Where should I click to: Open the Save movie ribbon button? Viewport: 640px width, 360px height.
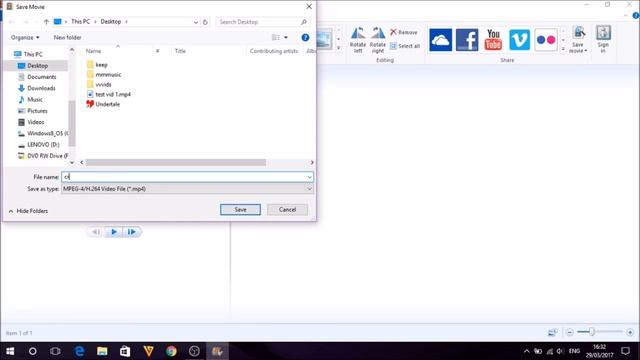(578, 39)
